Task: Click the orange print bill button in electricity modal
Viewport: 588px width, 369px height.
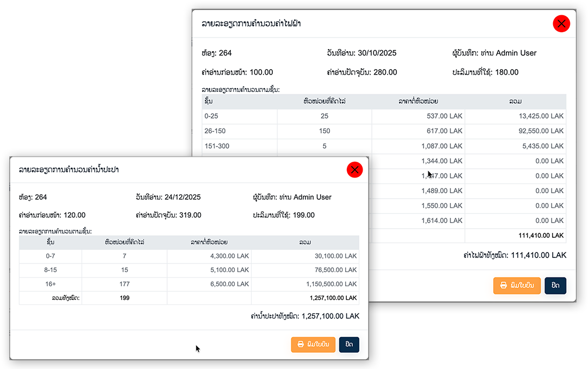Action: 517,286
